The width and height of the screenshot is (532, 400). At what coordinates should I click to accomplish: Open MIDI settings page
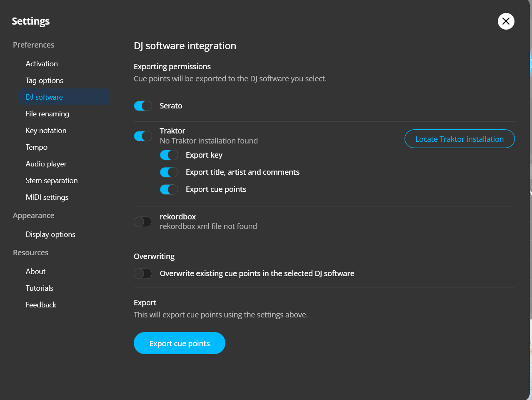[x=47, y=197]
